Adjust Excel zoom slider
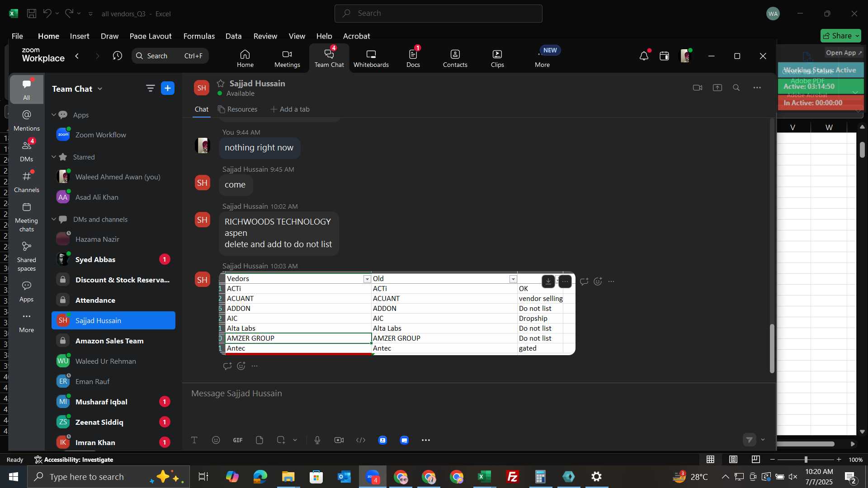 click(x=806, y=460)
